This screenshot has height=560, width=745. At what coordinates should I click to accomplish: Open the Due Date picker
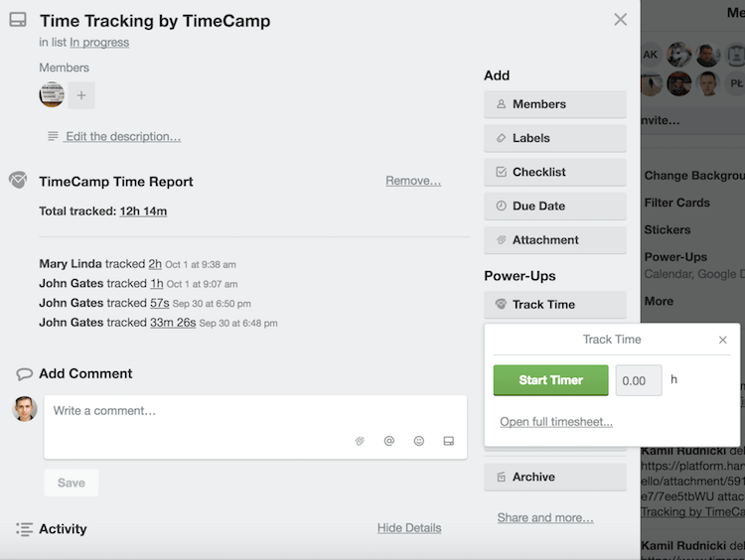point(554,206)
